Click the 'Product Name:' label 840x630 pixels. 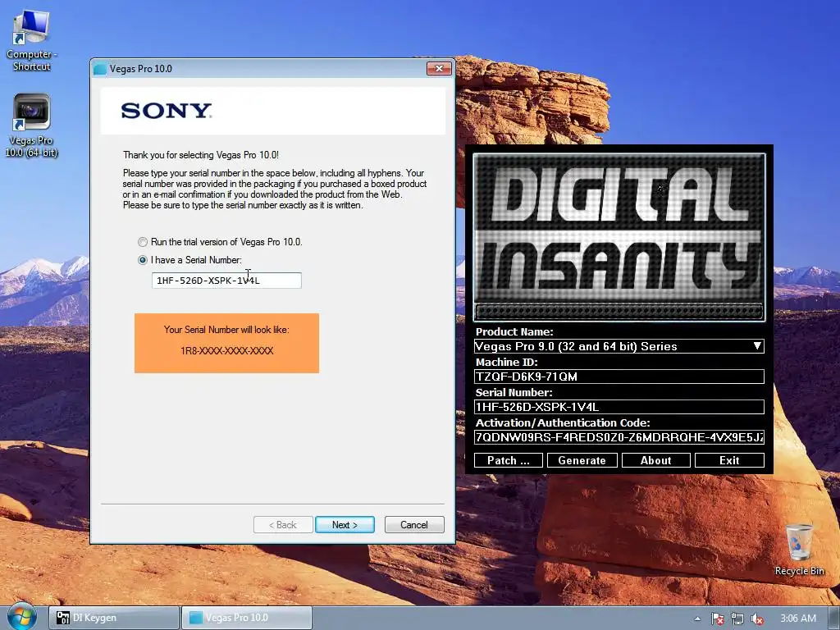[514, 331]
